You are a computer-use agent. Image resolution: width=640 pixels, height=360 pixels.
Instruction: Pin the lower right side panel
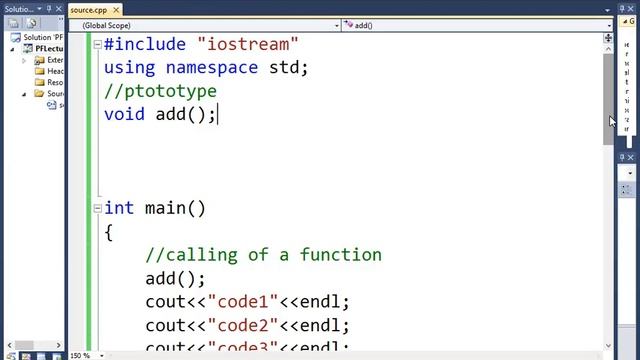coord(622,157)
